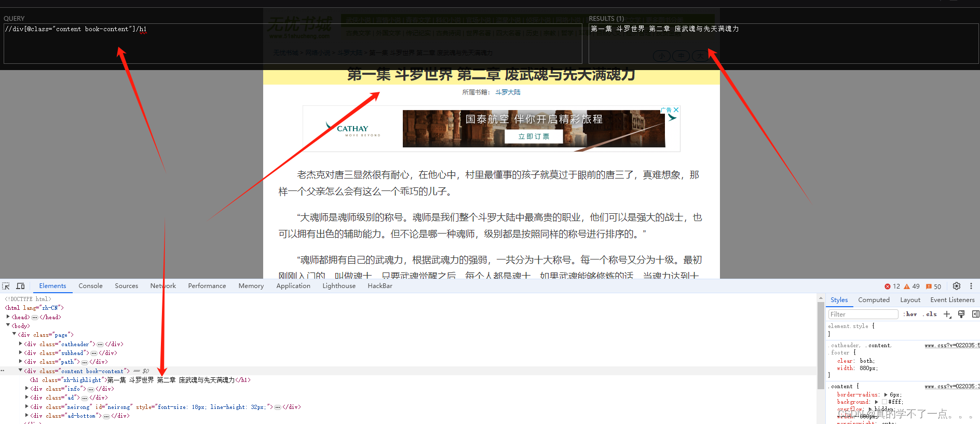Collapse the div class=page node
This screenshot has width=980, height=424.
pyautogui.click(x=14, y=334)
